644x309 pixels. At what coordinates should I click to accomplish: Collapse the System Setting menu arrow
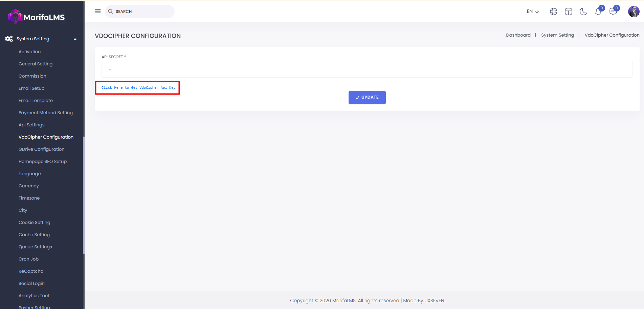coord(75,39)
